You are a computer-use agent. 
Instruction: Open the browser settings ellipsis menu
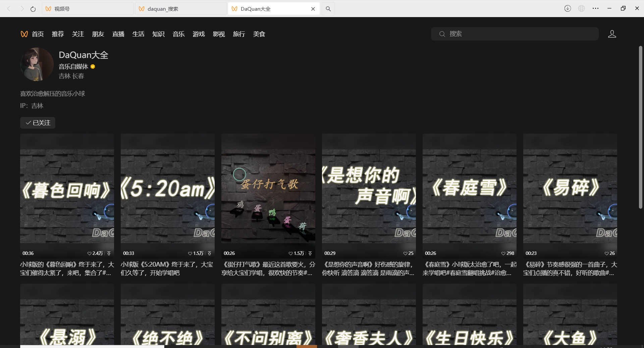596,8
